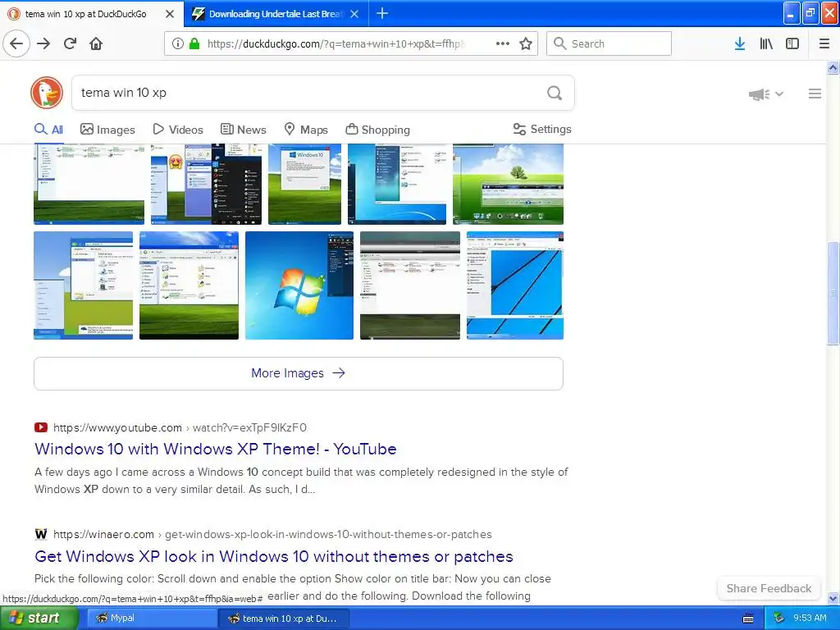Bookmark this page with the star
Viewport: 840px width, 630px height.
click(x=526, y=43)
